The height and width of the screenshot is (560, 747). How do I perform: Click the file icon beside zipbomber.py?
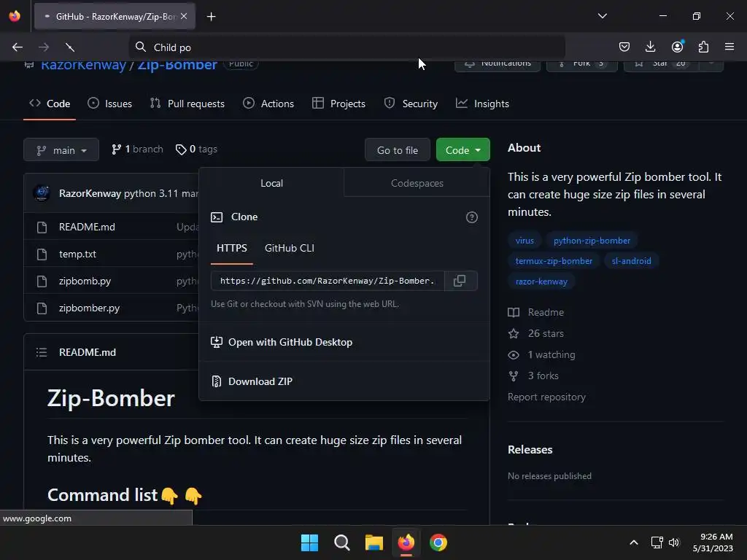42,308
